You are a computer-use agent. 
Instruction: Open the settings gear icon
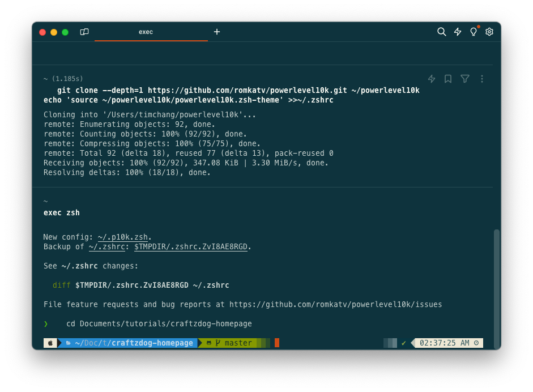(x=489, y=32)
